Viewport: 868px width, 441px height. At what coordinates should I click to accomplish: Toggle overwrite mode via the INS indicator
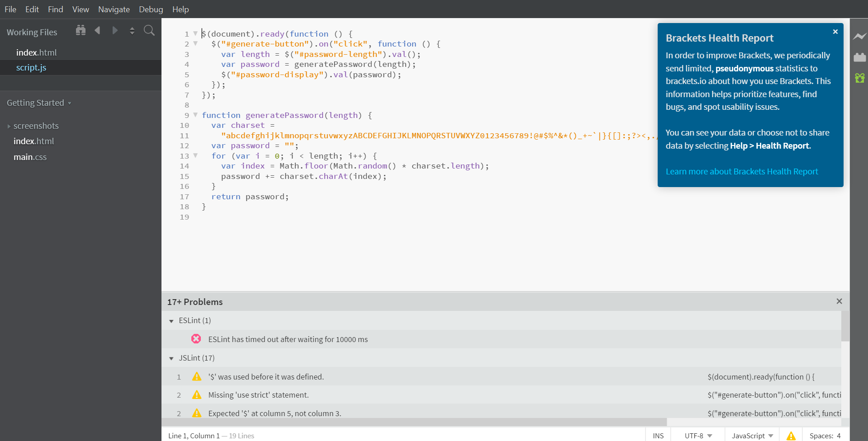(658, 435)
